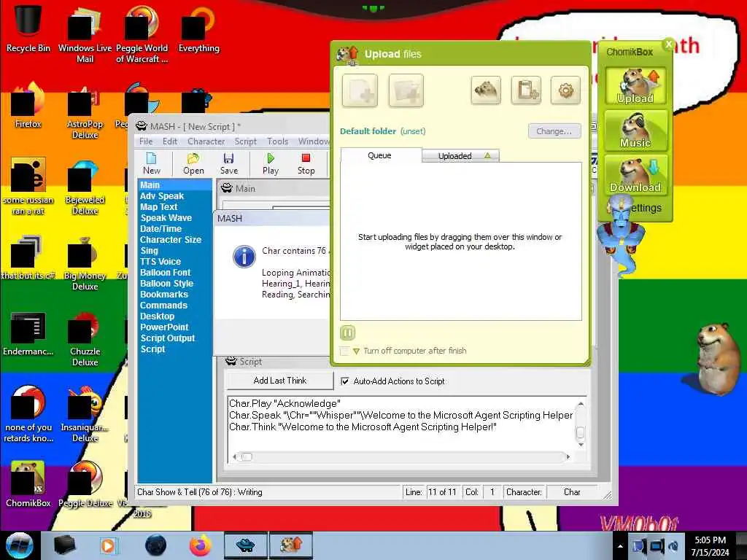Select Desktop in the MASH sidebar
Viewport: 747px width, 560px height.
click(x=158, y=316)
